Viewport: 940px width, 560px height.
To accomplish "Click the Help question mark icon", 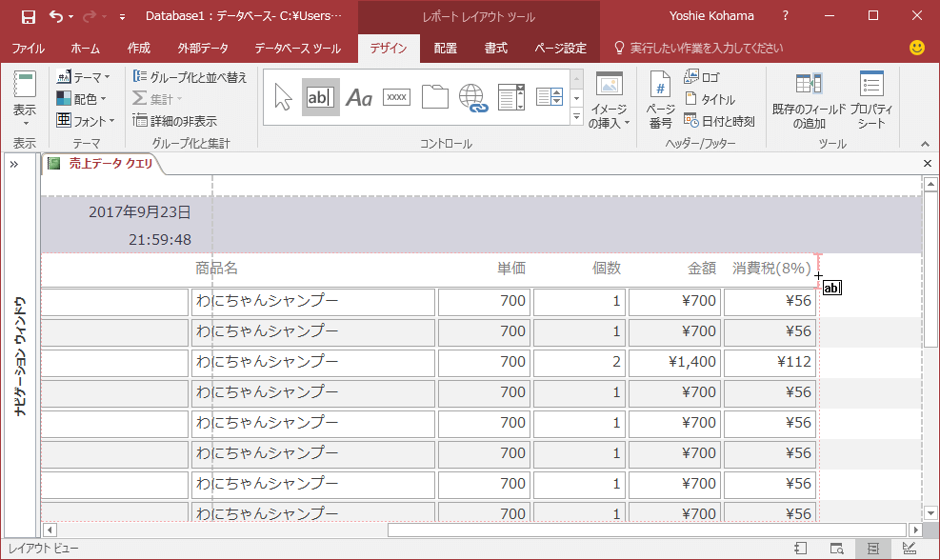I will pos(786,16).
